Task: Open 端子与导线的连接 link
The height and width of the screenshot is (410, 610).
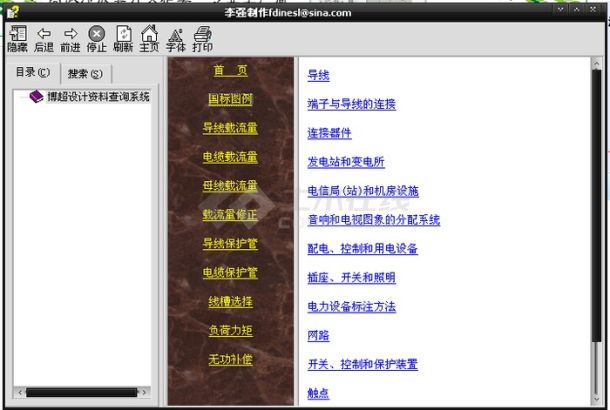Action: 351,104
